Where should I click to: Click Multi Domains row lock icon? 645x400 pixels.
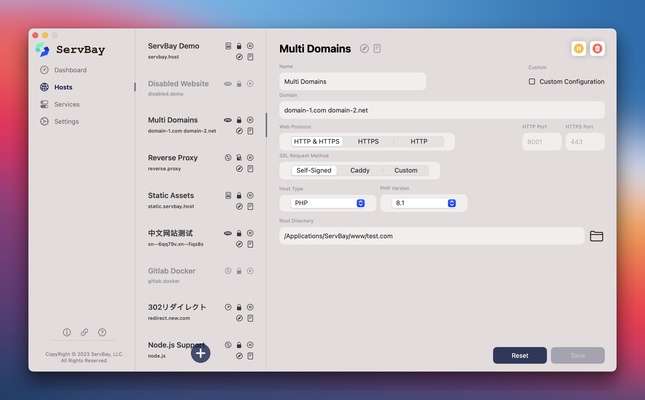tap(239, 120)
